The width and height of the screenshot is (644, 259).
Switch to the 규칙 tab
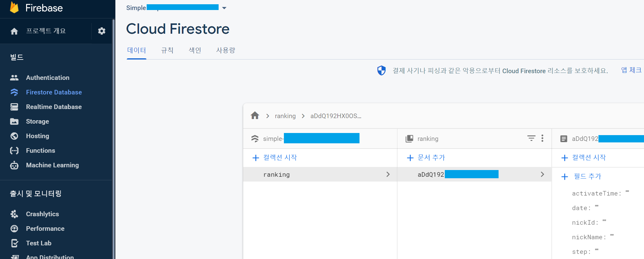[x=167, y=50]
